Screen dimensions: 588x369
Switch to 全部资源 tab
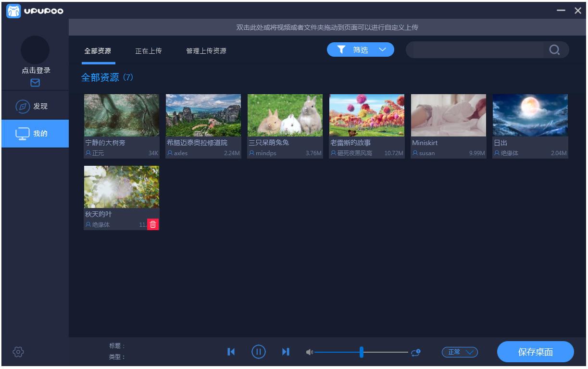[x=98, y=51]
